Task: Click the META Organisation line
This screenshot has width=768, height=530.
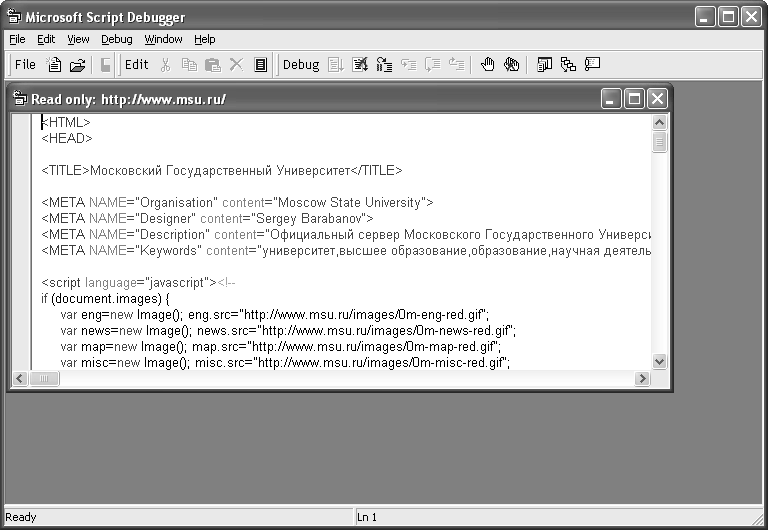Action: click(x=238, y=202)
